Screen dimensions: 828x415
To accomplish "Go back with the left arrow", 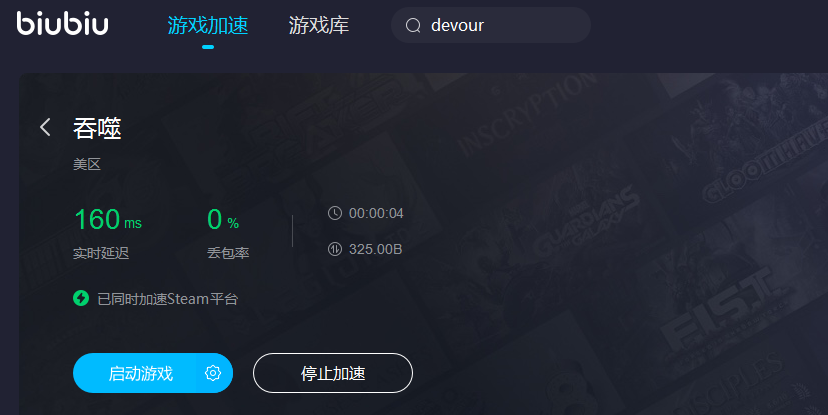I will [x=45, y=127].
